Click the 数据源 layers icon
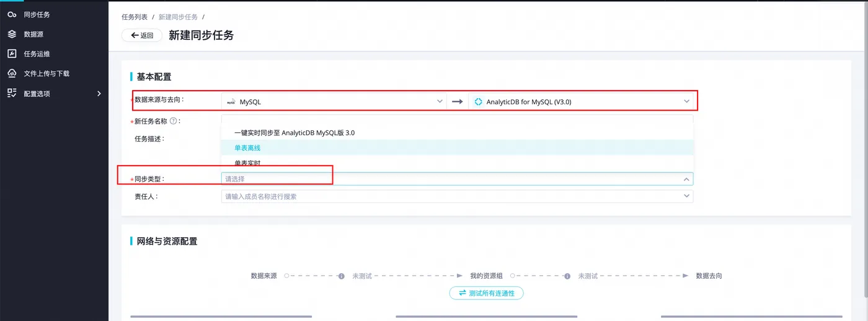The height and width of the screenshot is (321, 868). tap(12, 34)
